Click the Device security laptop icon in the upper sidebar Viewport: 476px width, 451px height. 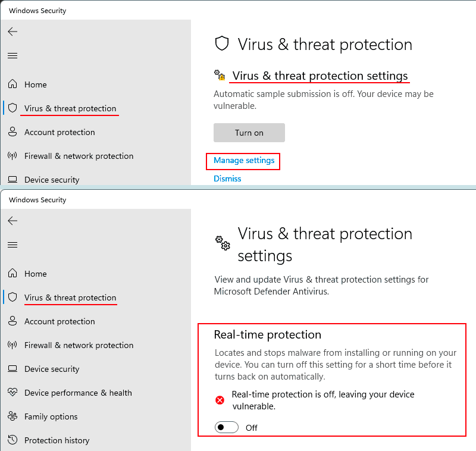(x=12, y=179)
